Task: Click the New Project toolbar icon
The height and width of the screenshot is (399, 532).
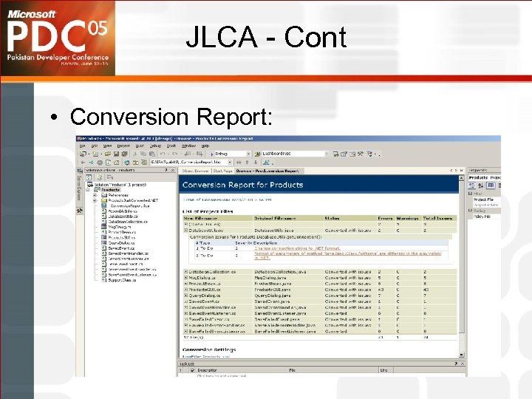Action: click(x=83, y=154)
